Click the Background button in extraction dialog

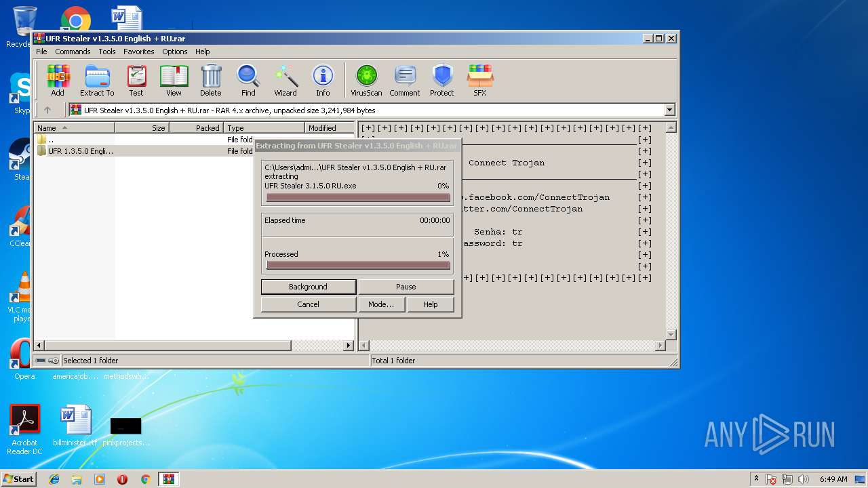pyautogui.click(x=308, y=287)
